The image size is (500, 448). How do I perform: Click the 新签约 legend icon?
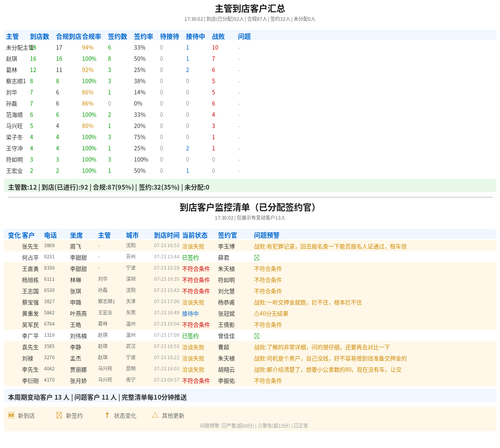click(59, 415)
